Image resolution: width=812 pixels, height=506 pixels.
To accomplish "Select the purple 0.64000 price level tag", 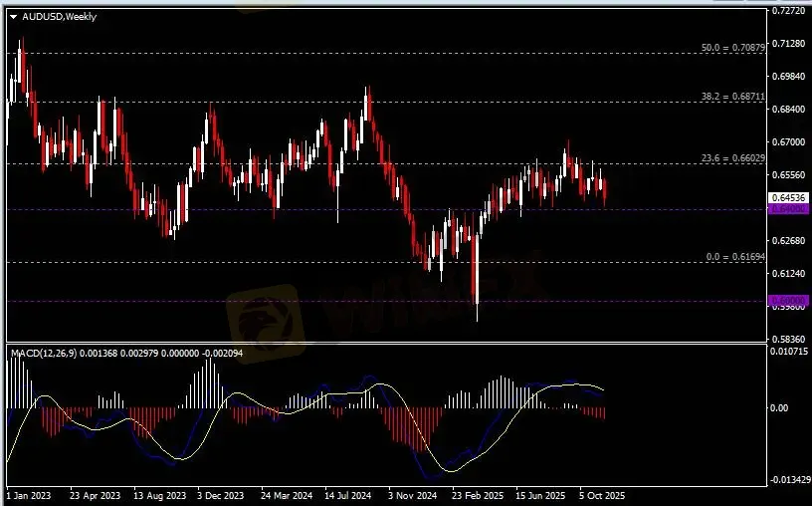I will (x=787, y=209).
